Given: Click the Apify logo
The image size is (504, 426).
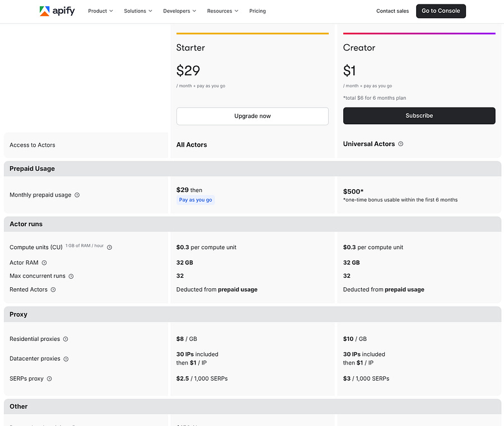Looking at the screenshot, I should tap(57, 11).
